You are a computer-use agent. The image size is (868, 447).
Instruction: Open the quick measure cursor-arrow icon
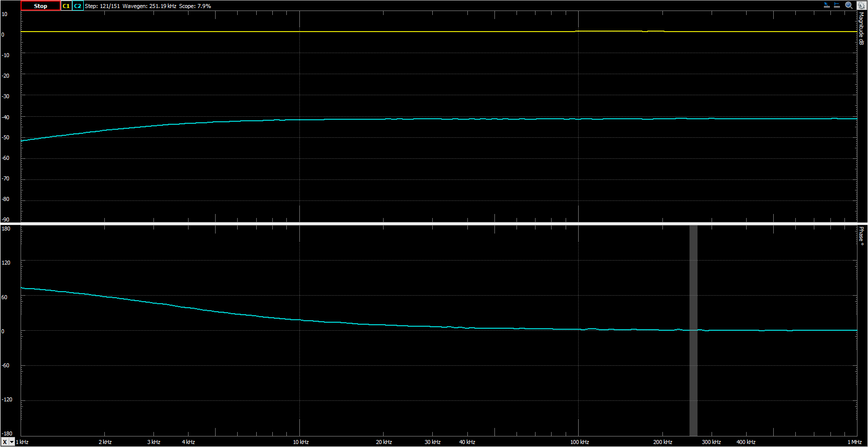point(827,5)
